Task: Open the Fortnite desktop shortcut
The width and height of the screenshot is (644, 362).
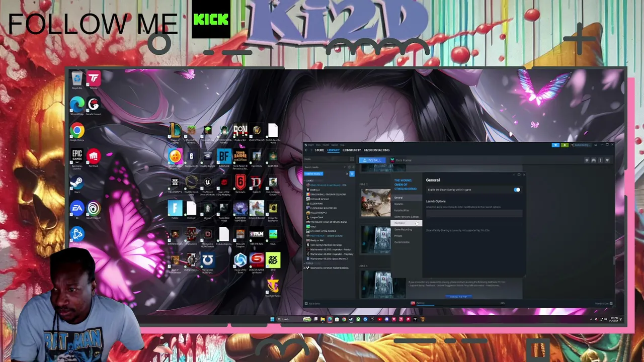Action: tap(175, 210)
